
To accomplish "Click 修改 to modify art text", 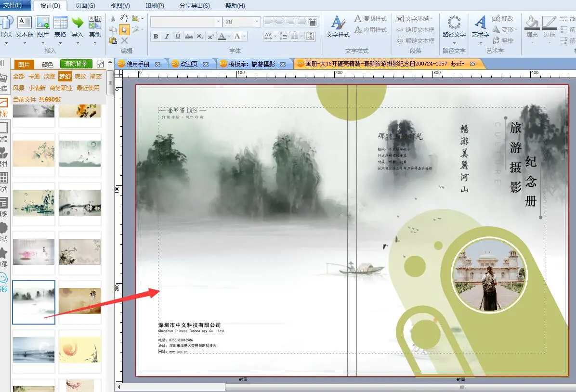I will (x=503, y=18).
